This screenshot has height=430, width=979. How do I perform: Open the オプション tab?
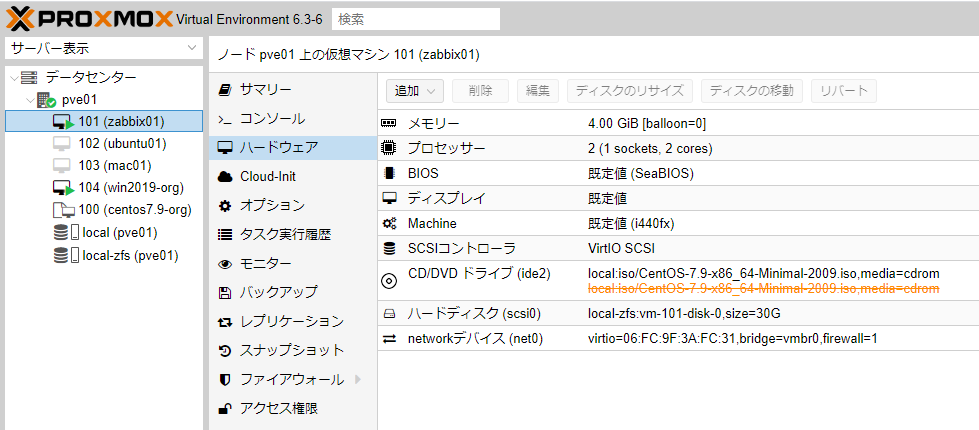pos(293,205)
